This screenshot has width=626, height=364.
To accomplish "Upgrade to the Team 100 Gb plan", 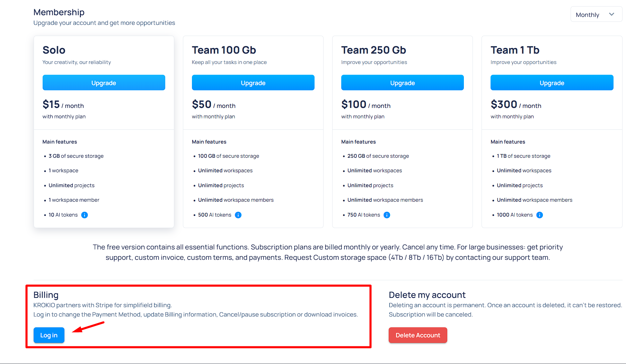I will click(x=253, y=83).
